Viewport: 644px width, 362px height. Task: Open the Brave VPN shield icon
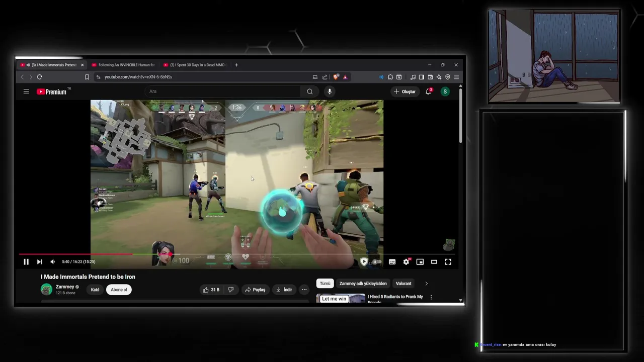[x=448, y=77]
